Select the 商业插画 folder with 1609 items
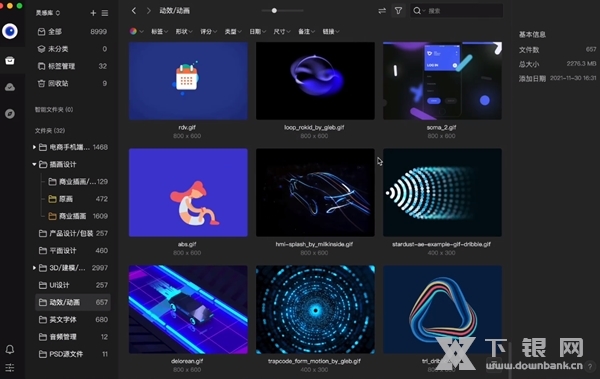 [78, 216]
